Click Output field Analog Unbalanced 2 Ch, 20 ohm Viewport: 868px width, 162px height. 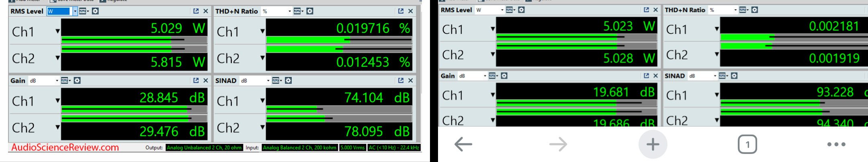pyautogui.click(x=204, y=148)
